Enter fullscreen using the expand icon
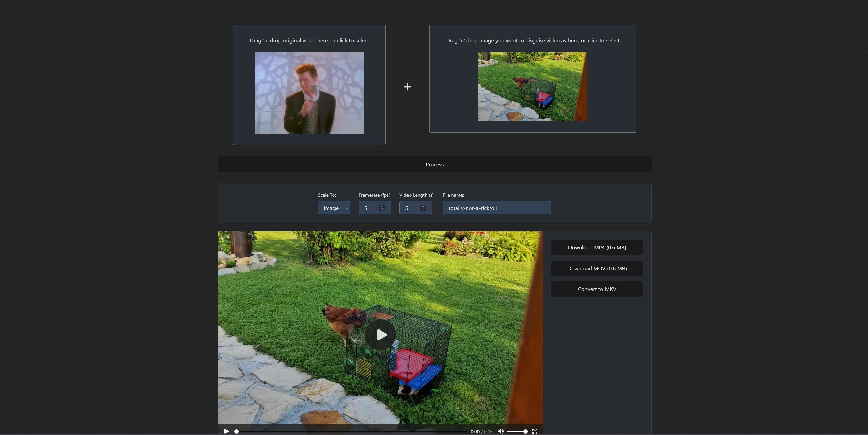Screen dimensions: 868x435 (x=535, y=431)
